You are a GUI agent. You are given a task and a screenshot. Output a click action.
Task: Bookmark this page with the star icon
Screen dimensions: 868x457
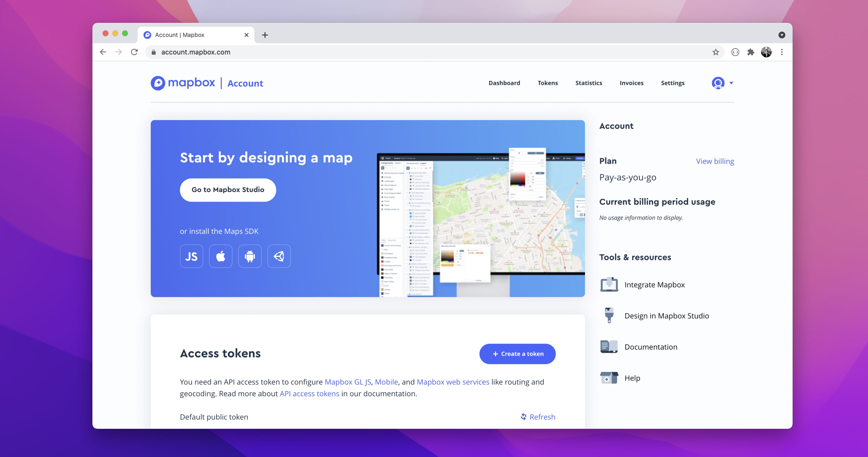click(716, 52)
